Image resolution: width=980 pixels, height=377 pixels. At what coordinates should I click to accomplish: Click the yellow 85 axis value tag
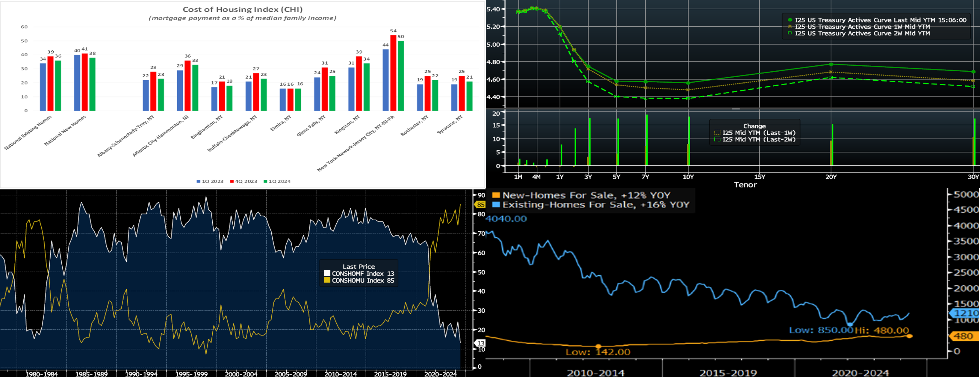click(480, 205)
